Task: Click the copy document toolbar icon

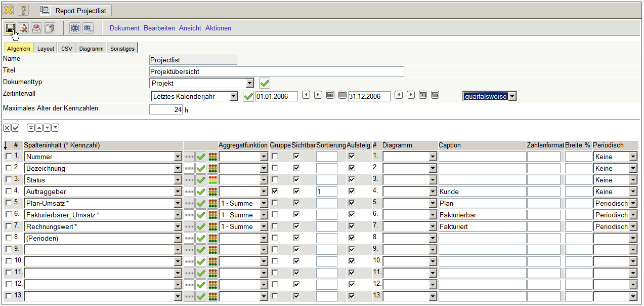Action: click(50, 28)
